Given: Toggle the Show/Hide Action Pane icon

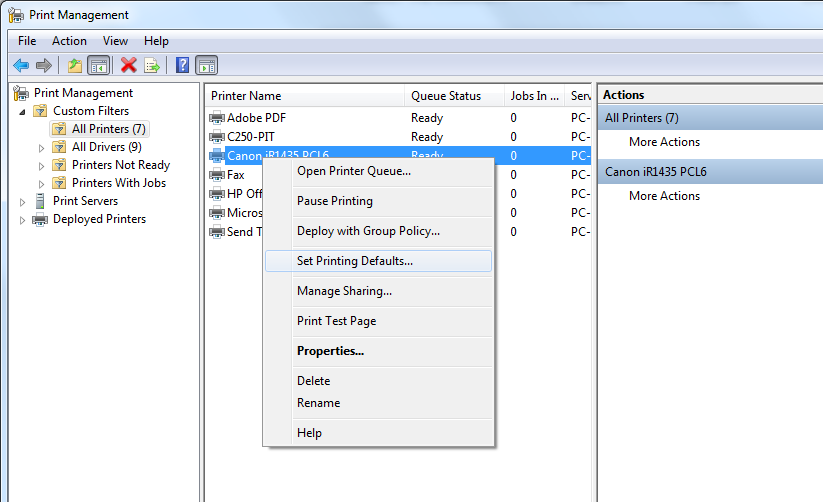Looking at the screenshot, I should click(207, 65).
